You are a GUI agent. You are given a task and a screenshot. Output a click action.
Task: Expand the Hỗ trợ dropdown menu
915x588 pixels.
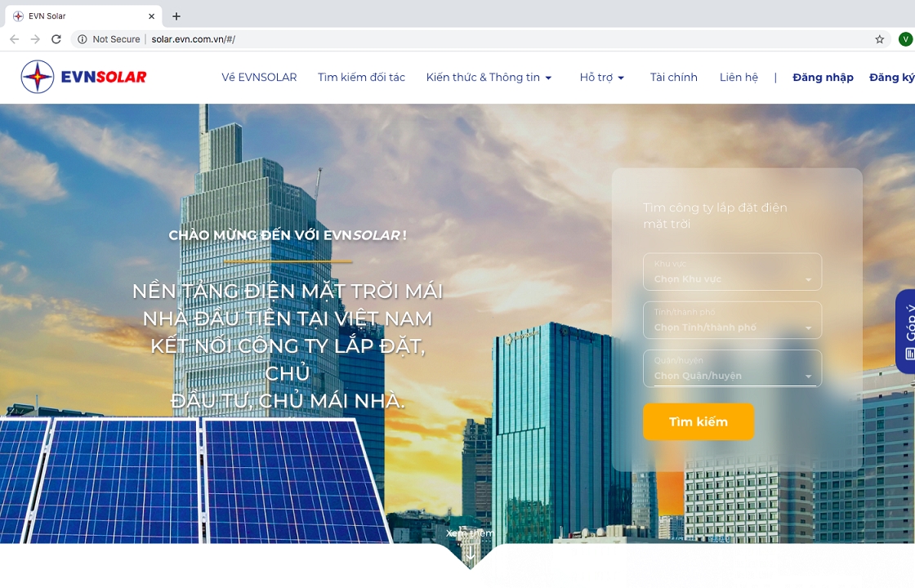pyautogui.click(x=601, y=77)
